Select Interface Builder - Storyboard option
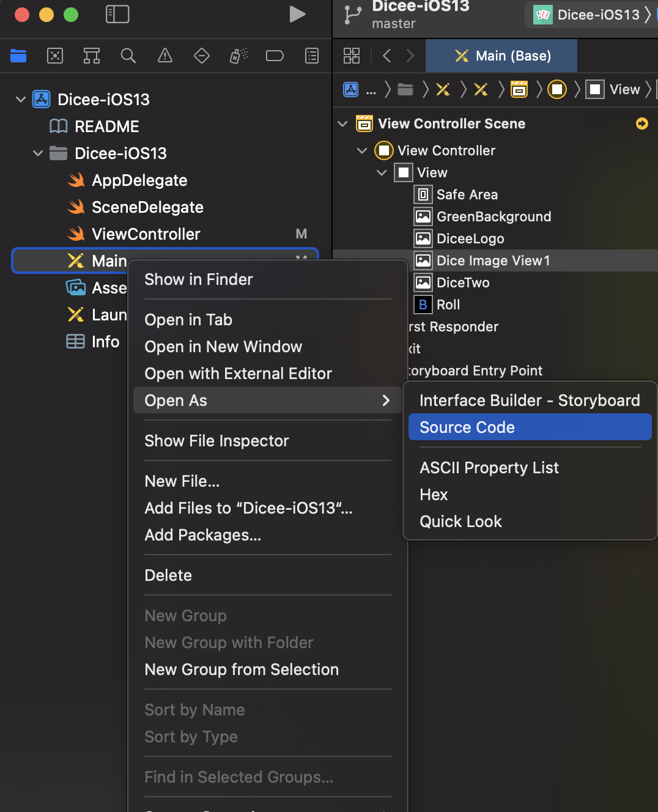The width and height of the screenshot is (658, 812). [x=530, y=400]
